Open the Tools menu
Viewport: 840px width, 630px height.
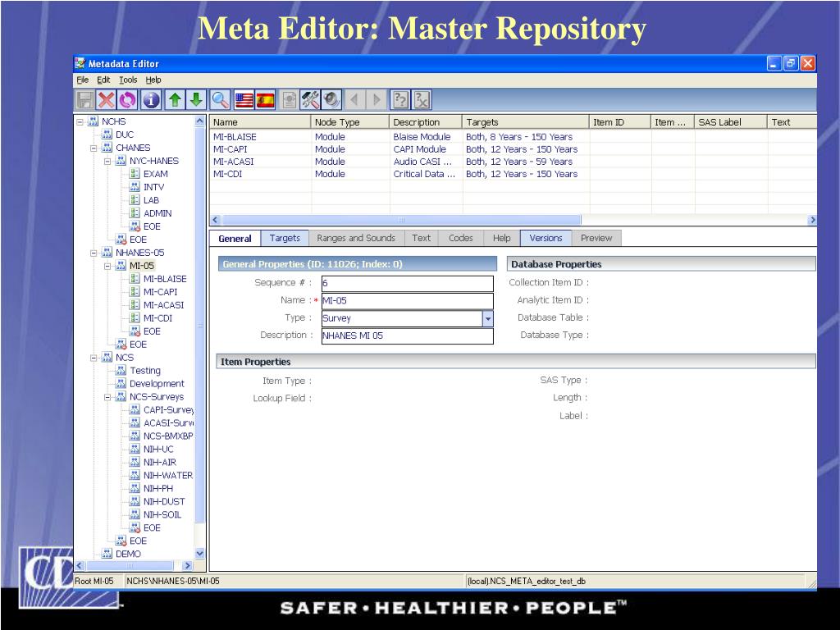[128, 80]
